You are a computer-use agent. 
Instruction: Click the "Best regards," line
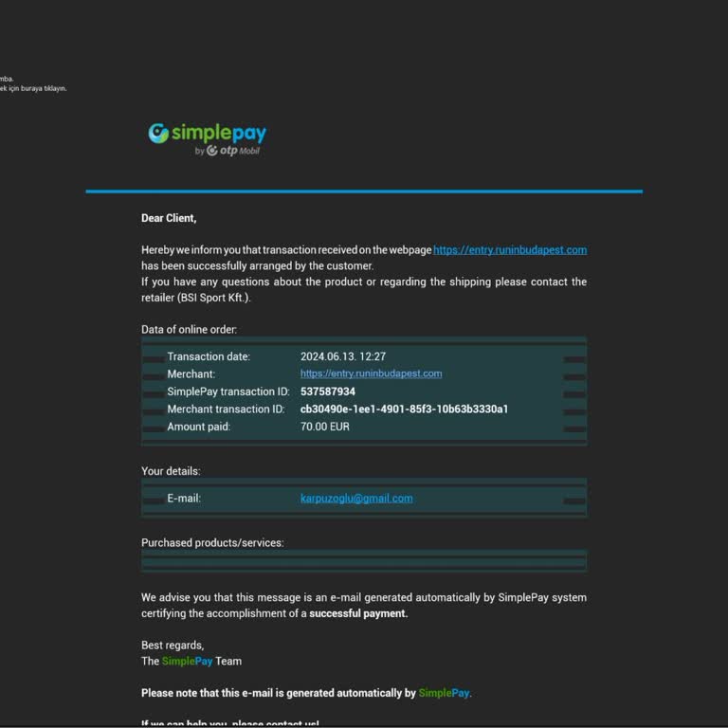173,646
